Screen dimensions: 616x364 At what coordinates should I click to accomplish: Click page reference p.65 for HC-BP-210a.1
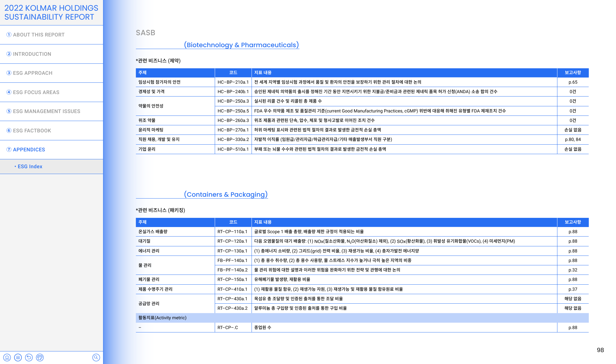tap(573, 82)
